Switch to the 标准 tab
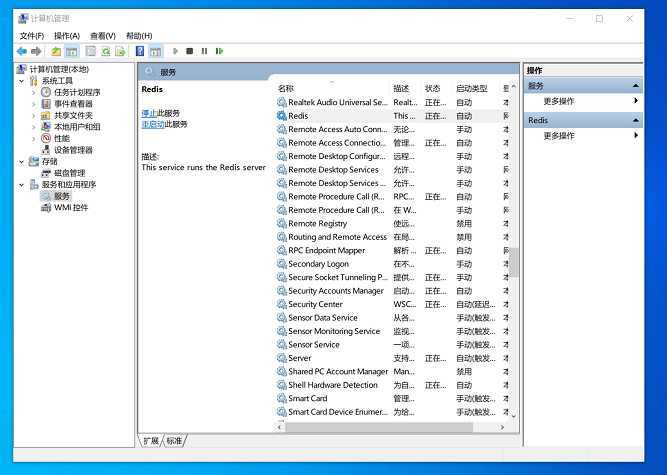 click(174, 441)
